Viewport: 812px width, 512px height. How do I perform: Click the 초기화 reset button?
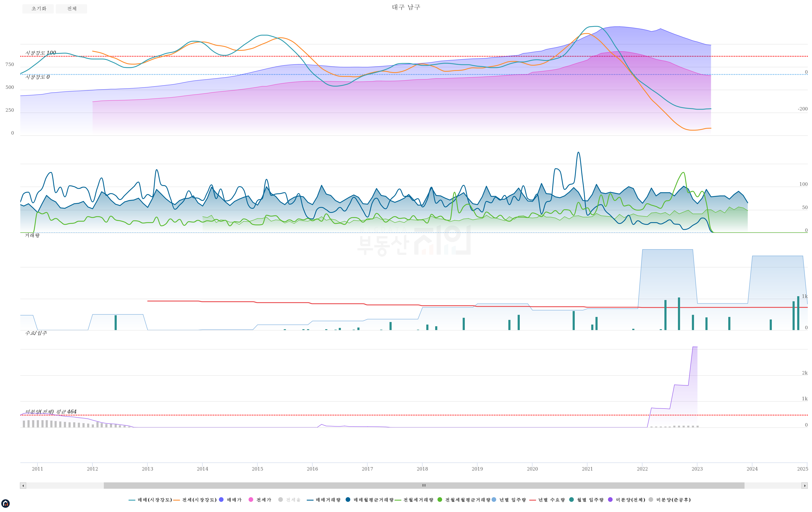pos(38,9)
